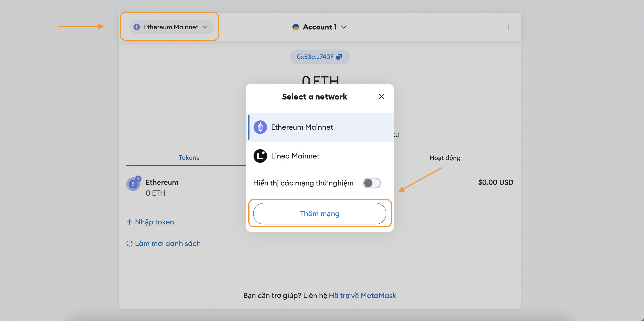Click the refresh icon beside Làm mới danh sách
Viewport: 644px width, 321px height.
point(129,244)
